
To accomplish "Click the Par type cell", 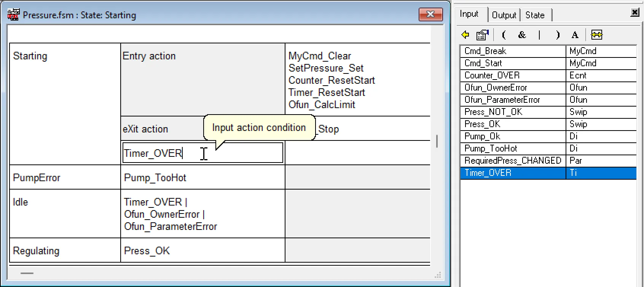I will (x=601, y=161).
